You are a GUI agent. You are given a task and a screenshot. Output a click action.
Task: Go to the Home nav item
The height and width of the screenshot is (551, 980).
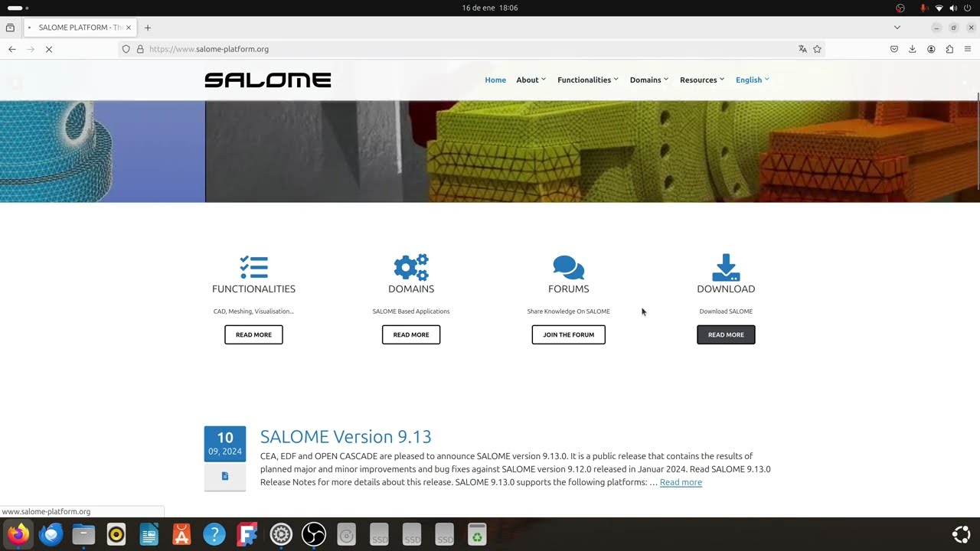coord(495,80)
